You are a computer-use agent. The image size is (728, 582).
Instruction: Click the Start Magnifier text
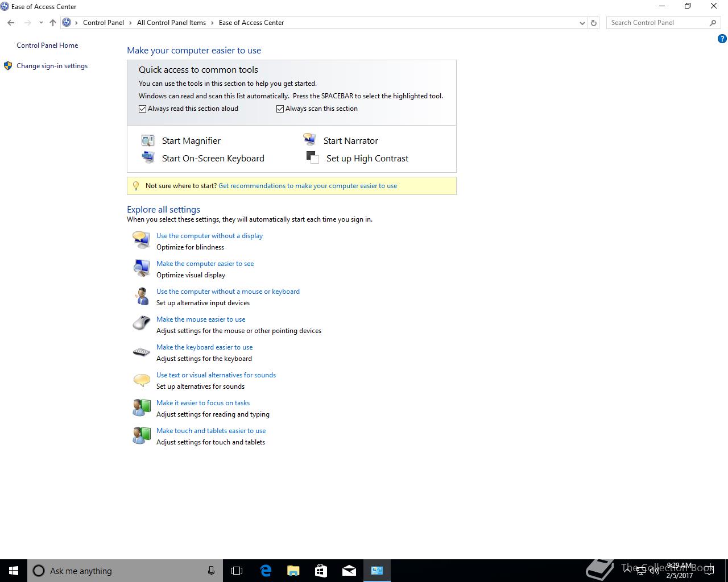(191, 141)
